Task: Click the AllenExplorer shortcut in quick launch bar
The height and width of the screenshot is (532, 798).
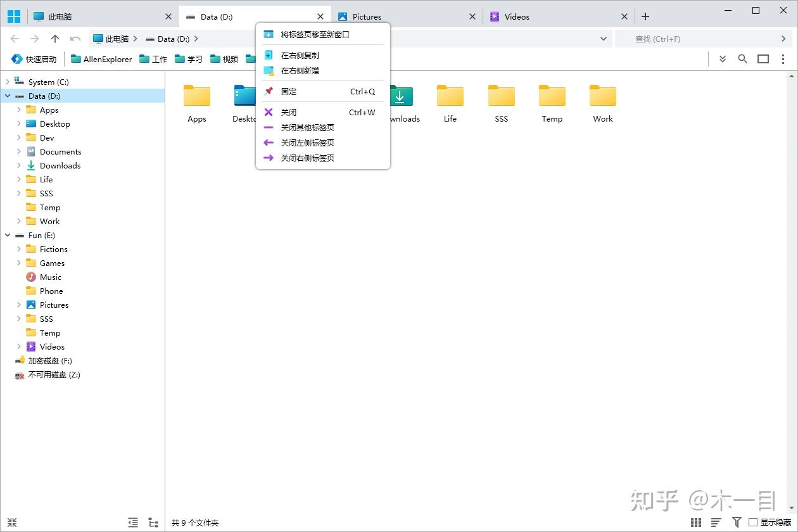Action: click(106, 58)
